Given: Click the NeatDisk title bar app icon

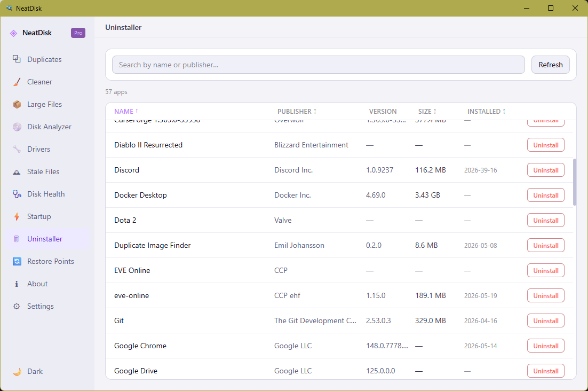Looking at the screenshot, I should pos(9,8).
